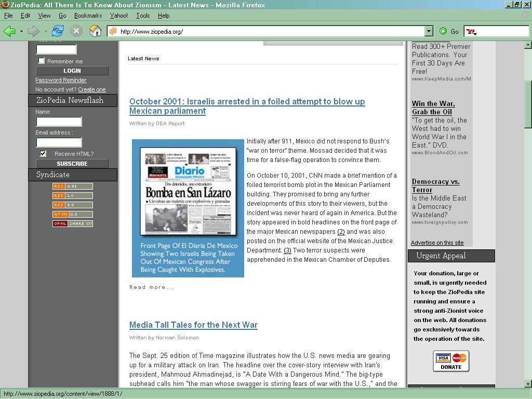Click the Back navigation arrow

click(x=9, y=32)
